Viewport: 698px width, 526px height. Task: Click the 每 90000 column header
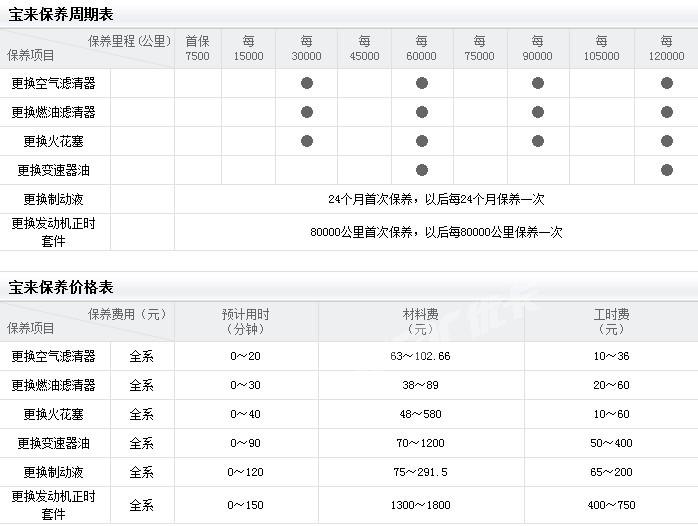tap(537, 49)
